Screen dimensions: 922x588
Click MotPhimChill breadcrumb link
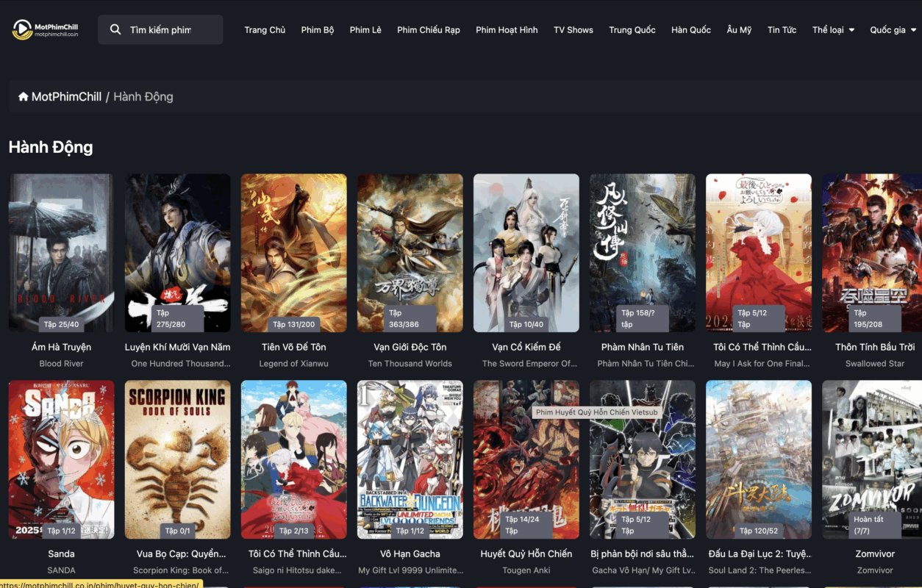pos(66,97)
